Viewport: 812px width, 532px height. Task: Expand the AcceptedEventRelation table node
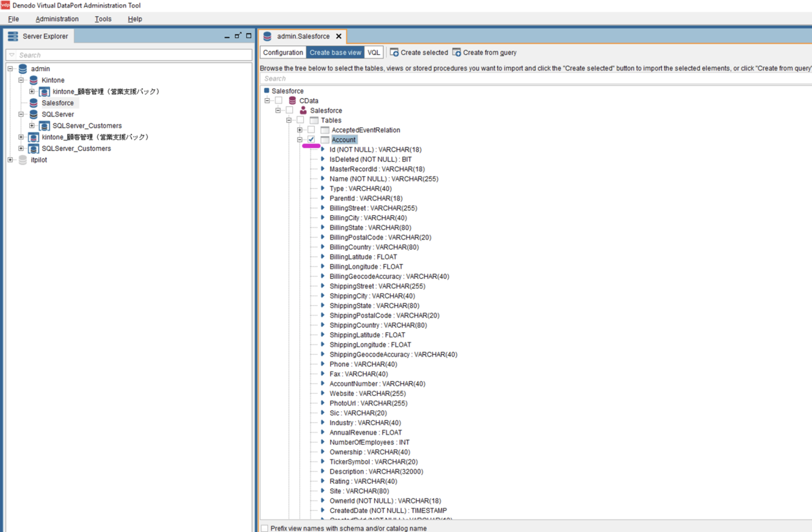coord(300,130)
